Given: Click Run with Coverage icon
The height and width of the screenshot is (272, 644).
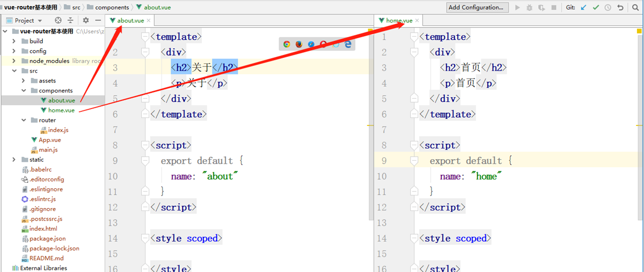Looking at the screenshot, I should (x=541, y=8).
